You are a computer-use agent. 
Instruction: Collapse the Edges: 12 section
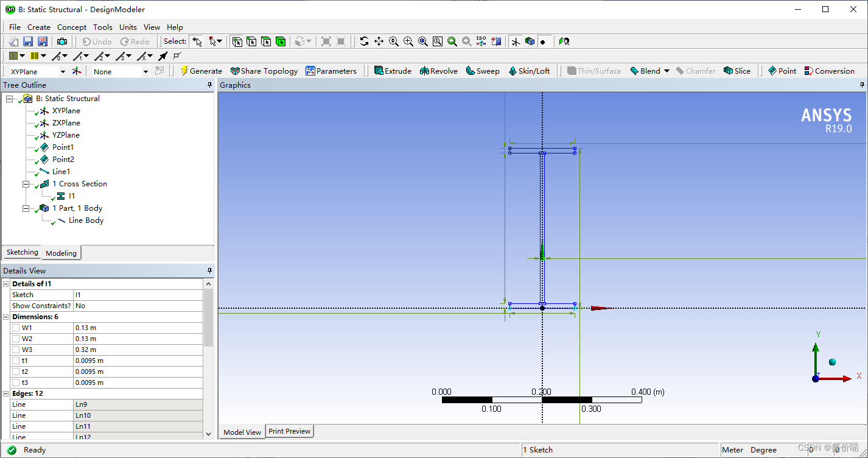tap(6, 393)
